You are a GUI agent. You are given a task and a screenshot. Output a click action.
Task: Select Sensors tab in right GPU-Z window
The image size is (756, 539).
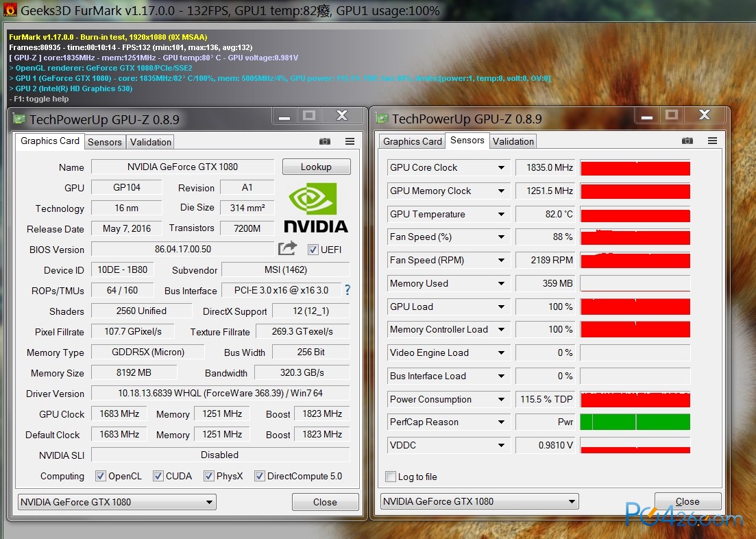[x=467, y=141]
